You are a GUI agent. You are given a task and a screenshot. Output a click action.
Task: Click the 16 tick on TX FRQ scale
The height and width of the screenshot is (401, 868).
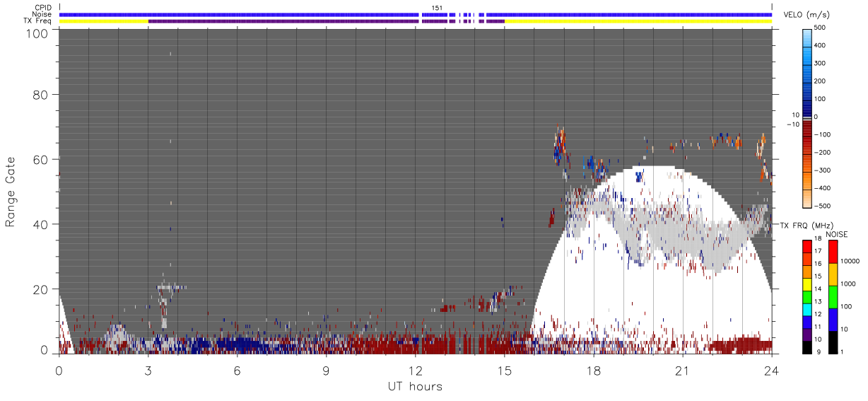[x=819, y=265]
